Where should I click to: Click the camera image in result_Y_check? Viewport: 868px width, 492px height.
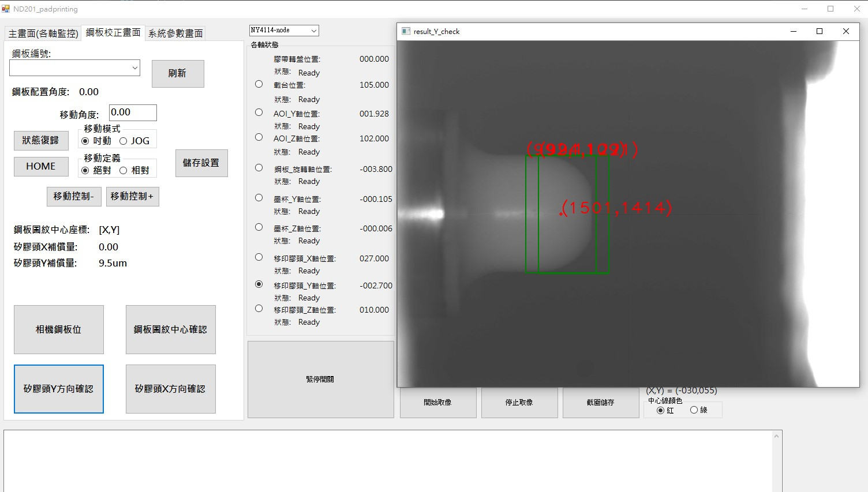[x=628, y=213]
